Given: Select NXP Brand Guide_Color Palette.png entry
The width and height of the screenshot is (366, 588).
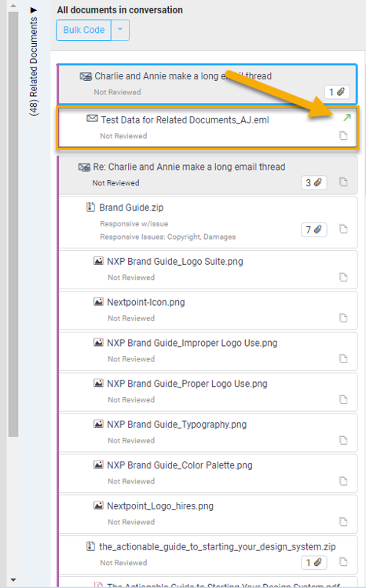Looking at the screenshot, I should pyautogui.click(x=180, y=465).
